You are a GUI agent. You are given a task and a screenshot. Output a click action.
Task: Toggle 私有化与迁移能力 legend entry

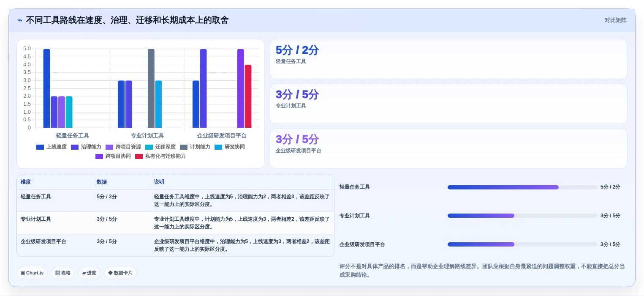tap(160, 156)
